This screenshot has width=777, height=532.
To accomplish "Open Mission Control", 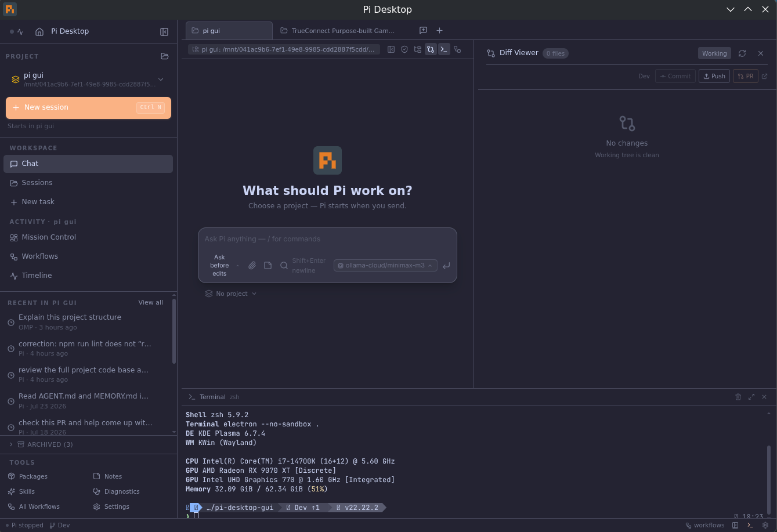I will click(88, 237).
